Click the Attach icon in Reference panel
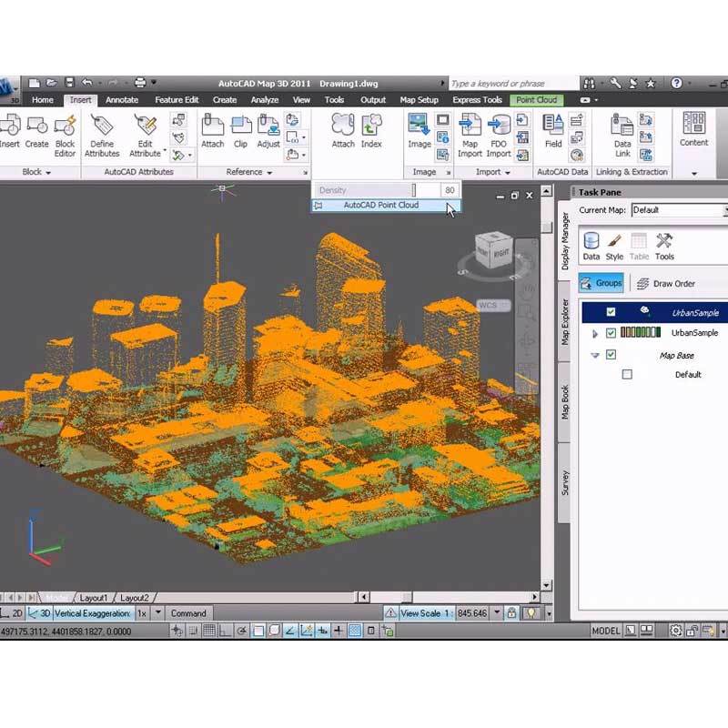Image resolution: width=728 pixels, height=728 pixels. coord(213,126)
